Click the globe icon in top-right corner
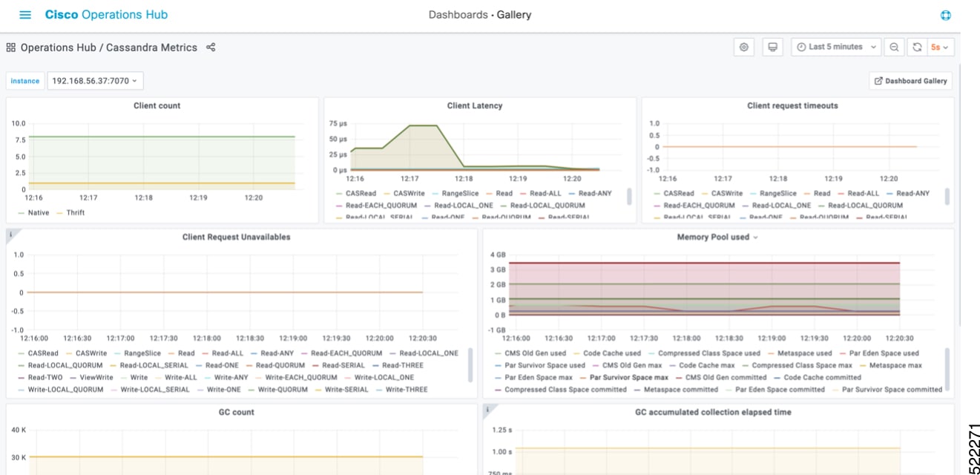 [945, 16]
